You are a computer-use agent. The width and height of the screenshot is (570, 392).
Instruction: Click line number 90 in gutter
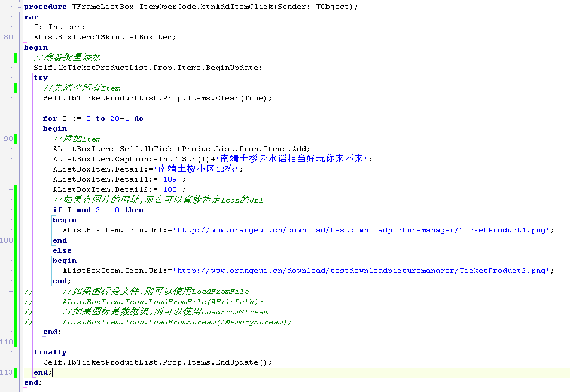pos(8,139)
